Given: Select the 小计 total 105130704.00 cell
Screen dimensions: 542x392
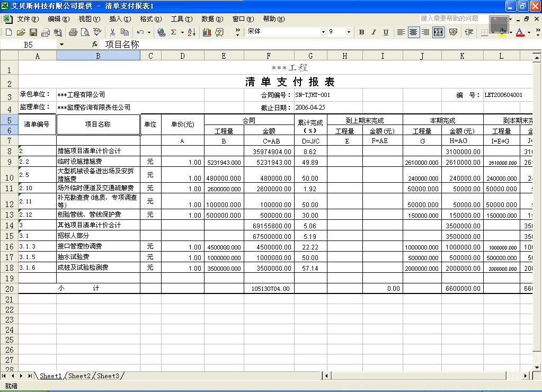Looking at the screenshot, I should point(269,289).
